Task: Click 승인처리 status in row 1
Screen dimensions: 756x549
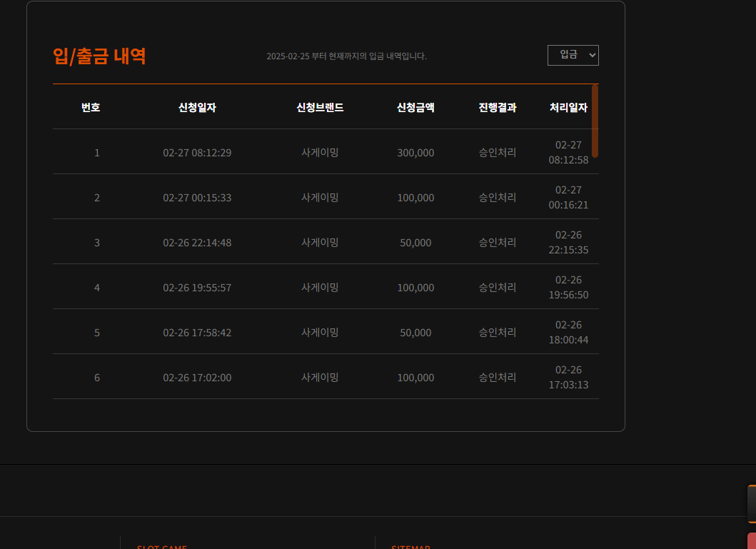Action: pyautogui.click(x=498, y=153)
